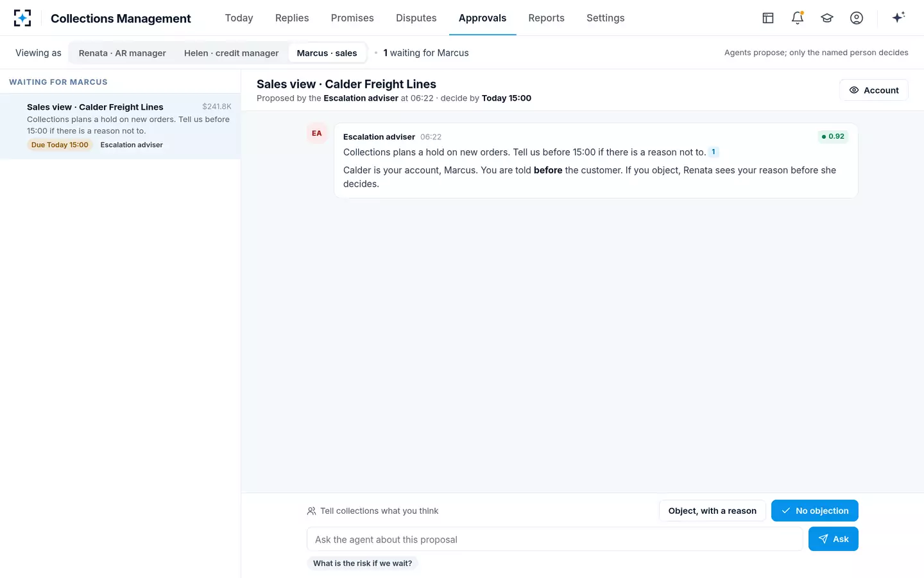Click the Ask send button

834,539
